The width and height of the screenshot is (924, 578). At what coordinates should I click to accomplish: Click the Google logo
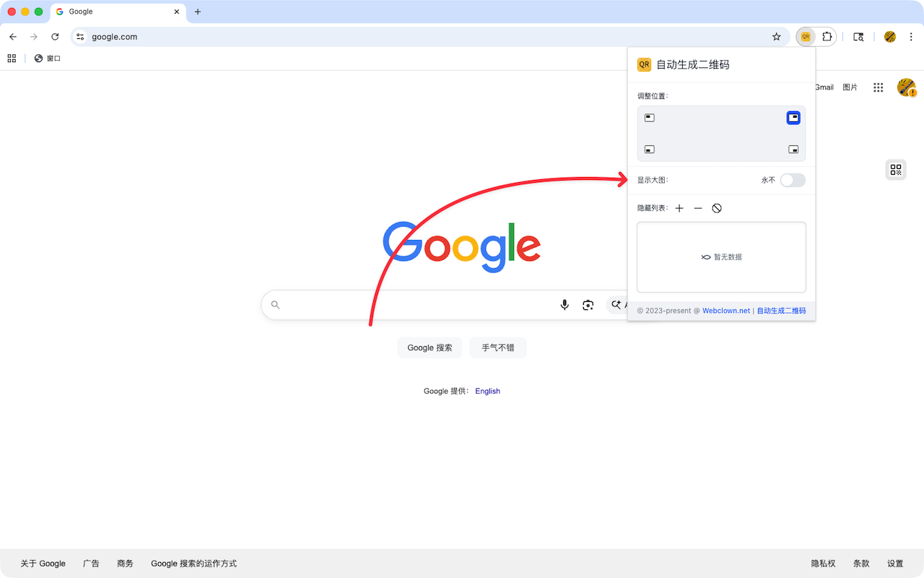462,246
